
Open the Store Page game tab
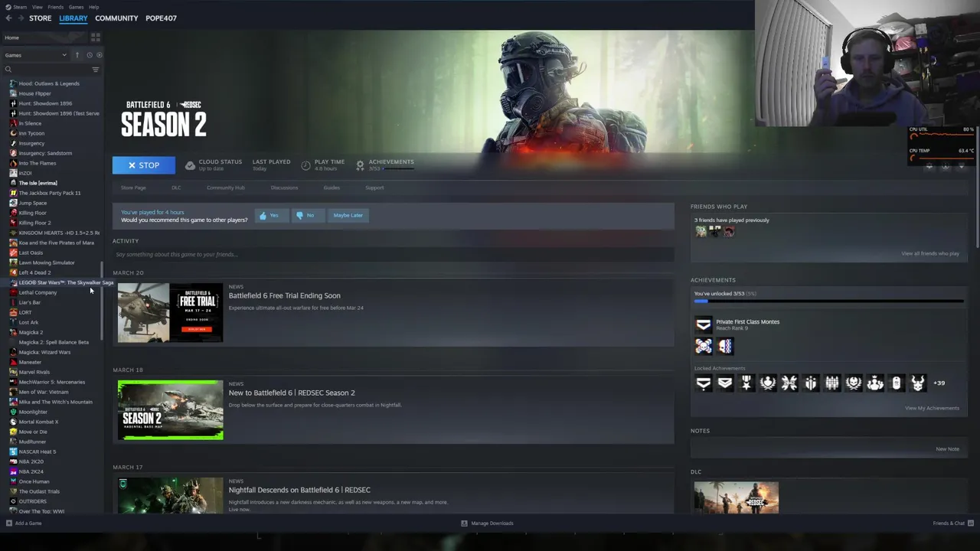[133, 187]
